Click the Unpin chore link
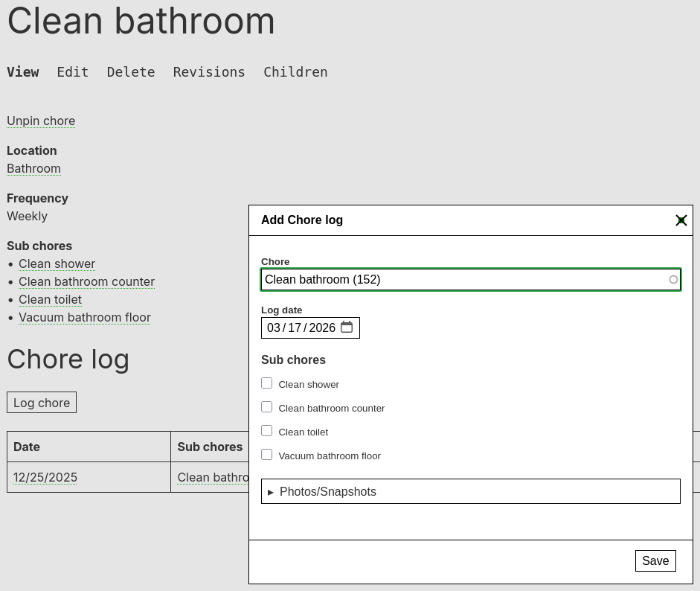This screenshot has width=700, height=591. (41, 121)
